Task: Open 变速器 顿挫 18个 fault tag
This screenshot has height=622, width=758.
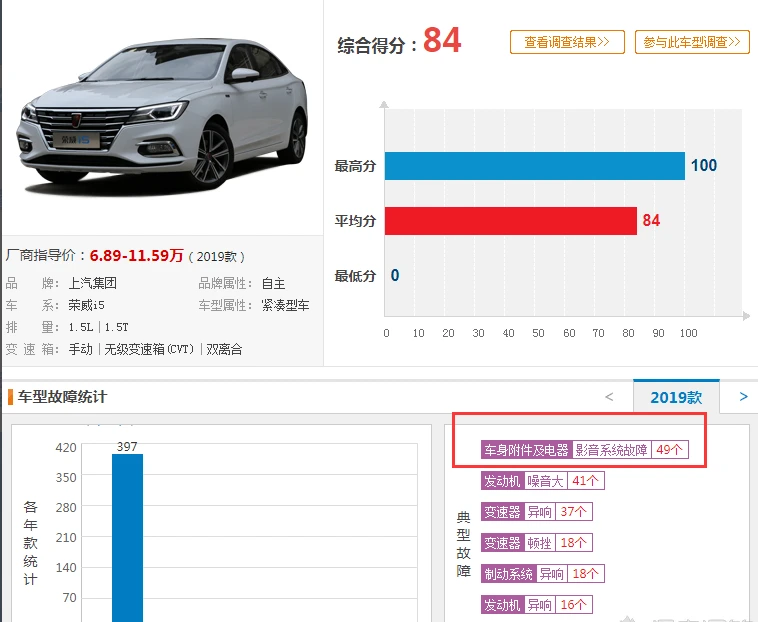Action: 537,543
